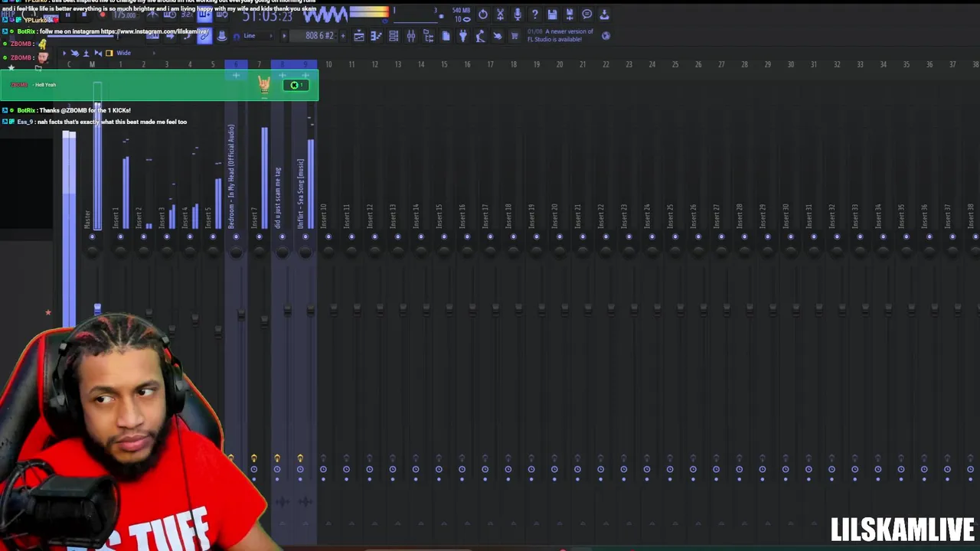The width and height of the screenshot is (980, 551).
Task: Open the Browser view icon
Action: pyautogui.click(x=429, y=36)
